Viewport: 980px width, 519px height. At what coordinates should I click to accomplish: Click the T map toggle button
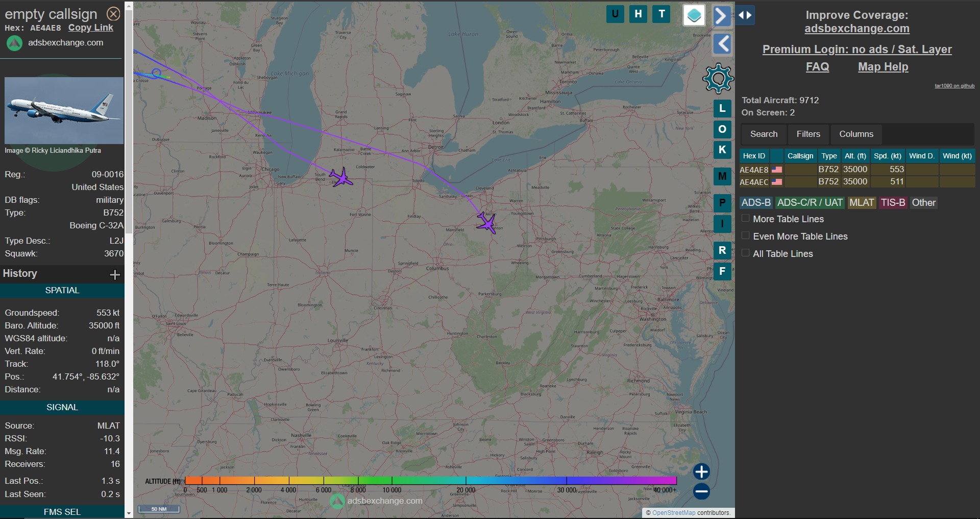[661, 14]
